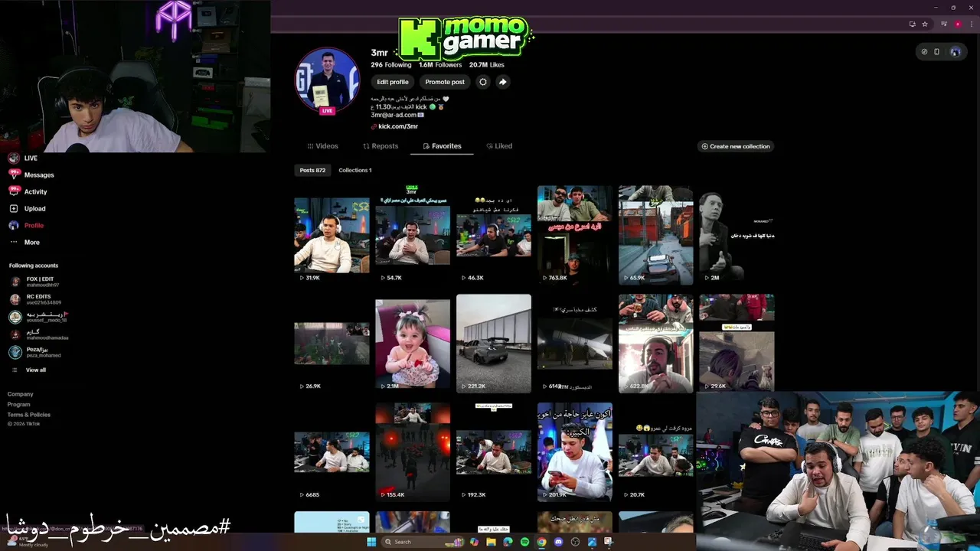Screen dimensions: 980x551
Task: Select the Collections 1 filter
Action: (355, 170)
